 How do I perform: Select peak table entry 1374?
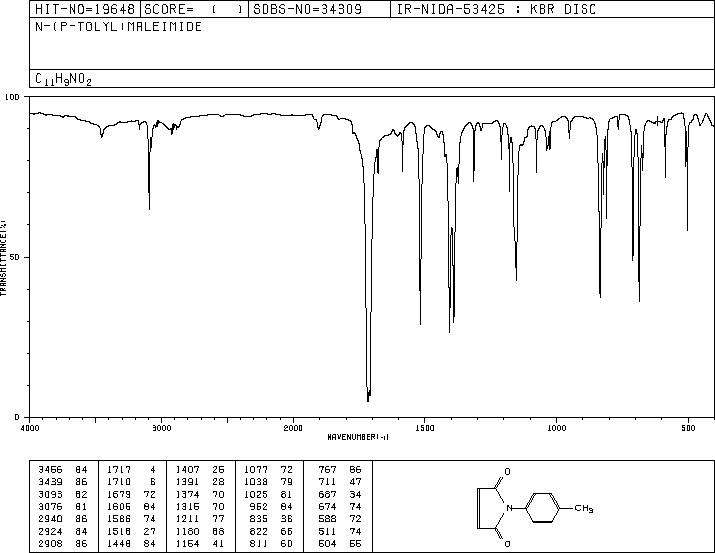[187, 494]
